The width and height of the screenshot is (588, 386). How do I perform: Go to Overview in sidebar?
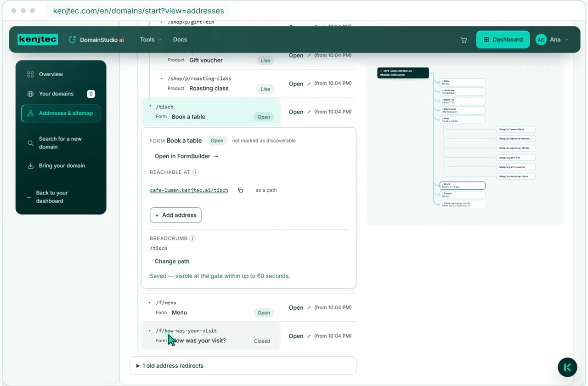point(61,74)
